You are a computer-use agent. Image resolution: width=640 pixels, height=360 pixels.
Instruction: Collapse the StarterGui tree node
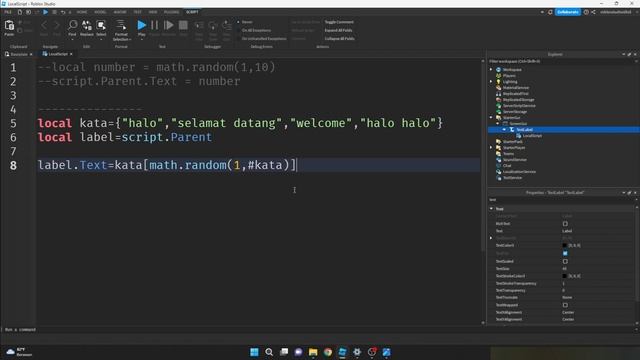click(491, 118)
